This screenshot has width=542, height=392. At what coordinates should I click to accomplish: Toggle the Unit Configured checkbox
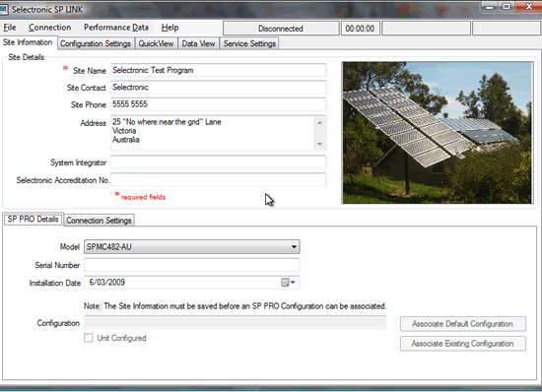89,338
